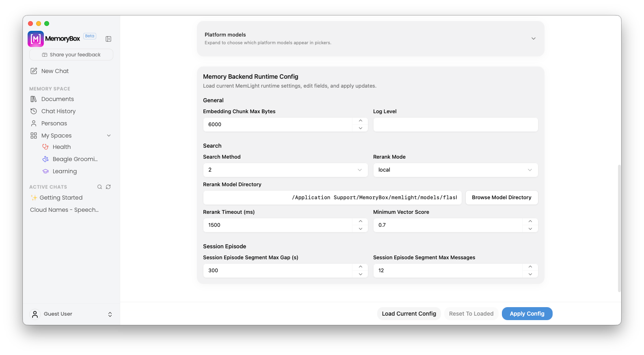Decrease Session Episode Segment Max Gap
This screenshot has height=355, width=644.
point(361,274)
